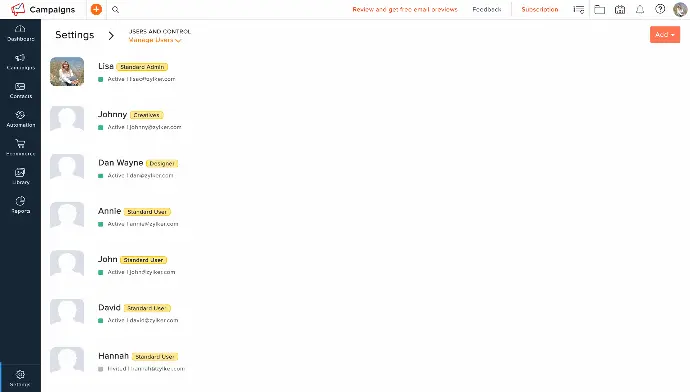690x392 pixels.
Task: Open Library in sidebar
Action: [x=20, y=176]
